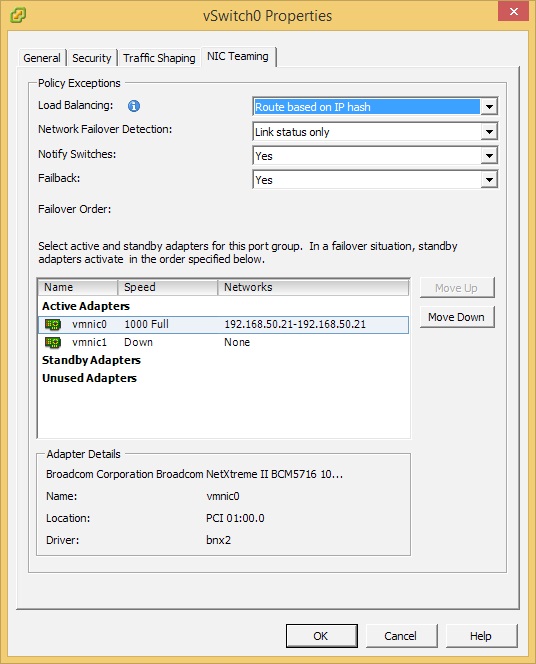The height and width of the screenshot is (664, 536).
Task: Click the Name column header
Action: click(78, 287)
